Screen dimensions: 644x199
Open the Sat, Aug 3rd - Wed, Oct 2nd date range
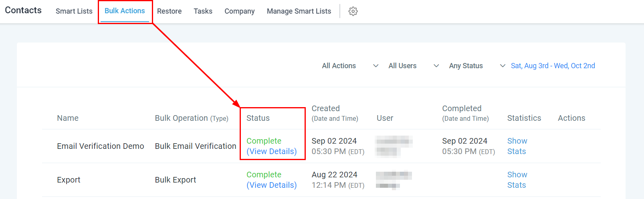553,66
